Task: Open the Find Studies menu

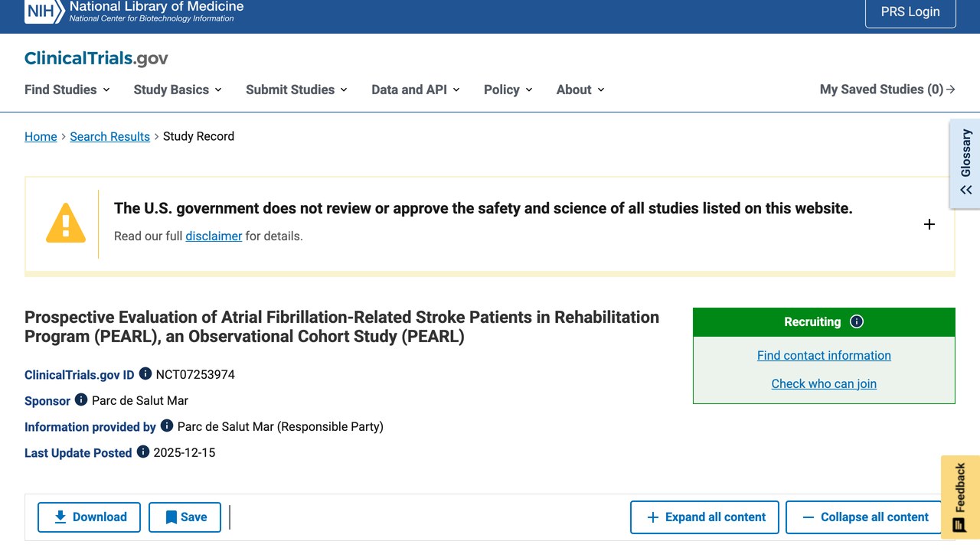Action: click(x=67, y=90)
